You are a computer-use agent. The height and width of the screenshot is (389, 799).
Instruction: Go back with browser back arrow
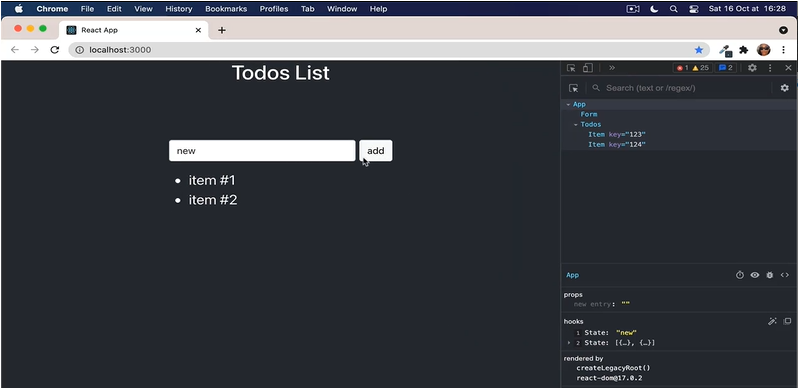(x=15, y=49)
